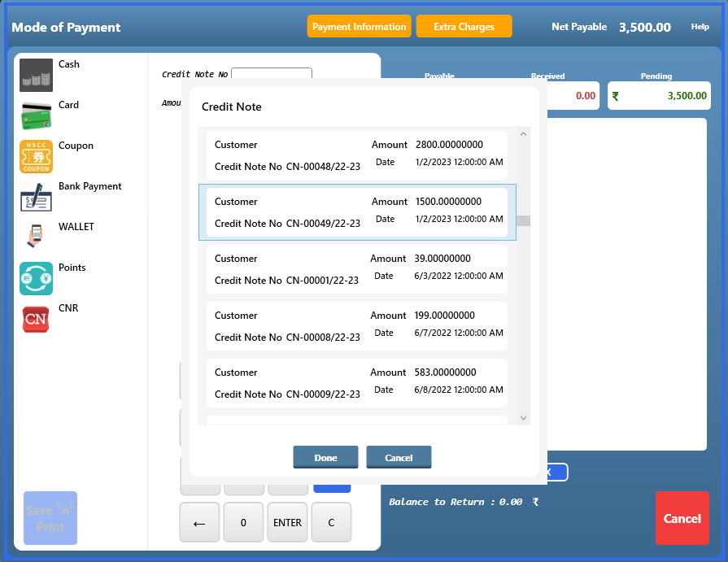Pick the Coupon payment icon
The height and width of the screenshot is (562, 728).
[36, 156]
